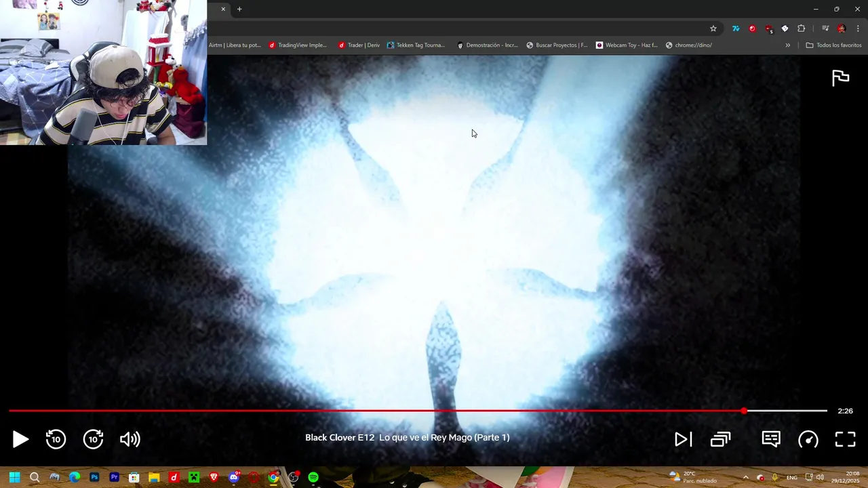Open the Airtm bookmark
The width and height of the screenshot is (868, 488).
(235, 45)
